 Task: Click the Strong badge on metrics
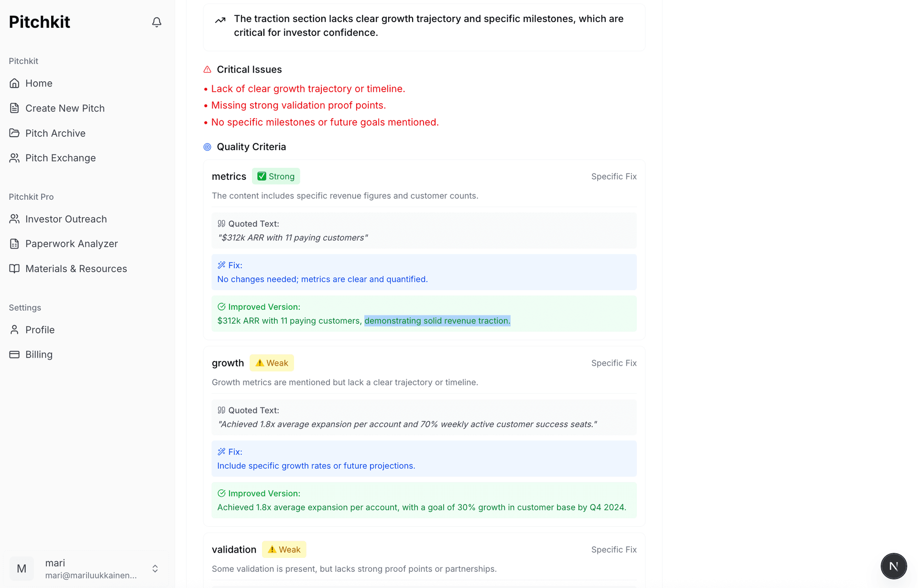point(276,176)
